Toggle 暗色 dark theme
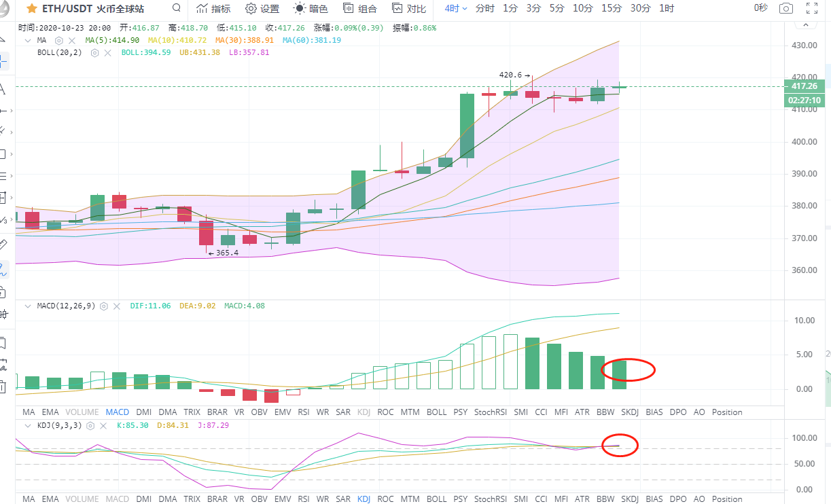831x504 pixels. click(x=311, y=9)
